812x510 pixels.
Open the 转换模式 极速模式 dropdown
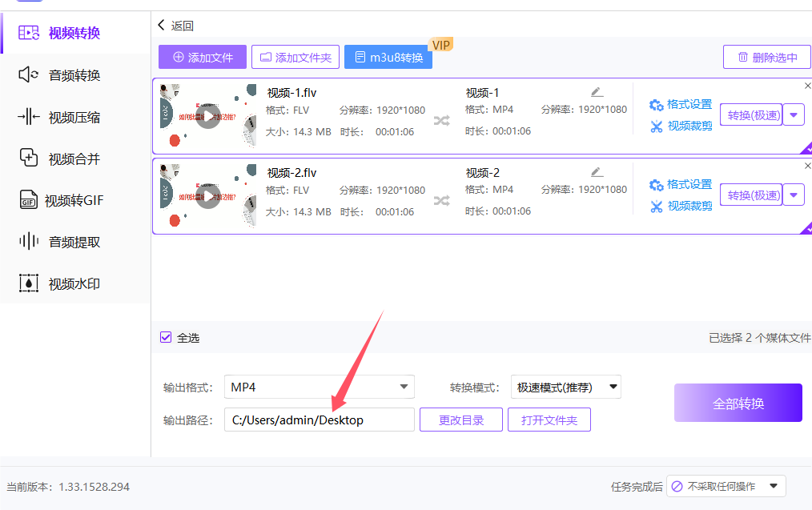(565, 387)
